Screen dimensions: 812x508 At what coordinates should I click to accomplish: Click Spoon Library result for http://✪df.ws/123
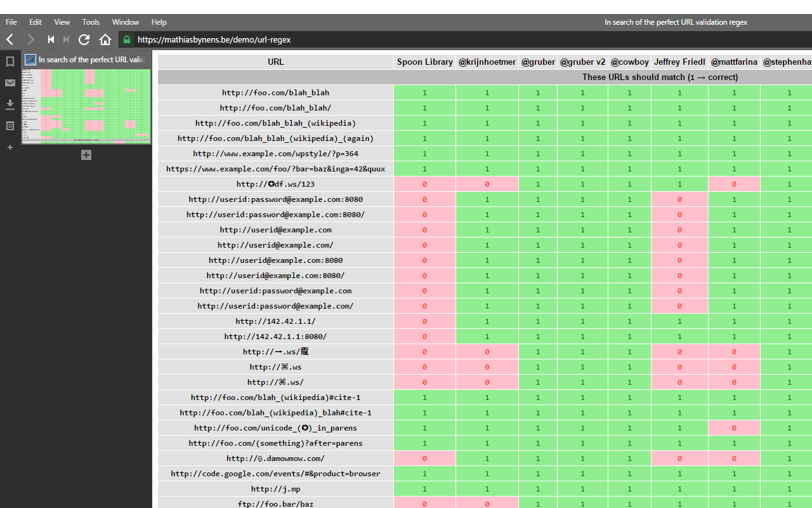click(x=425, y=184)
